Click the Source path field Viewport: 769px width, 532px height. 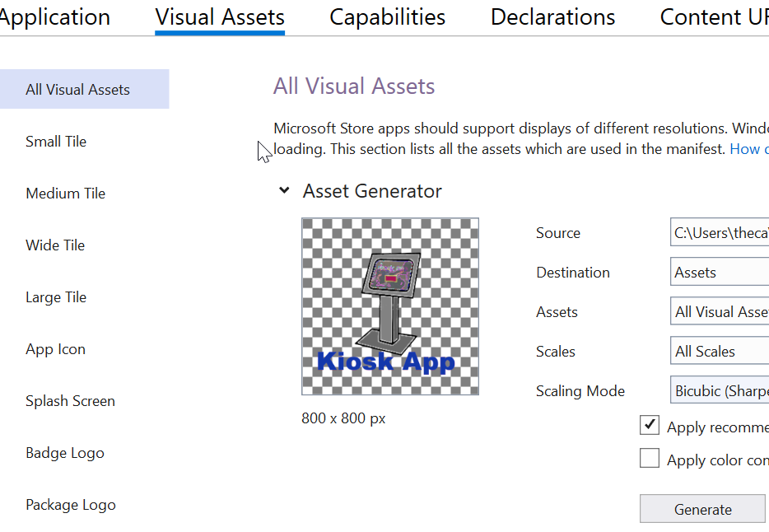[x=720, y=233]
